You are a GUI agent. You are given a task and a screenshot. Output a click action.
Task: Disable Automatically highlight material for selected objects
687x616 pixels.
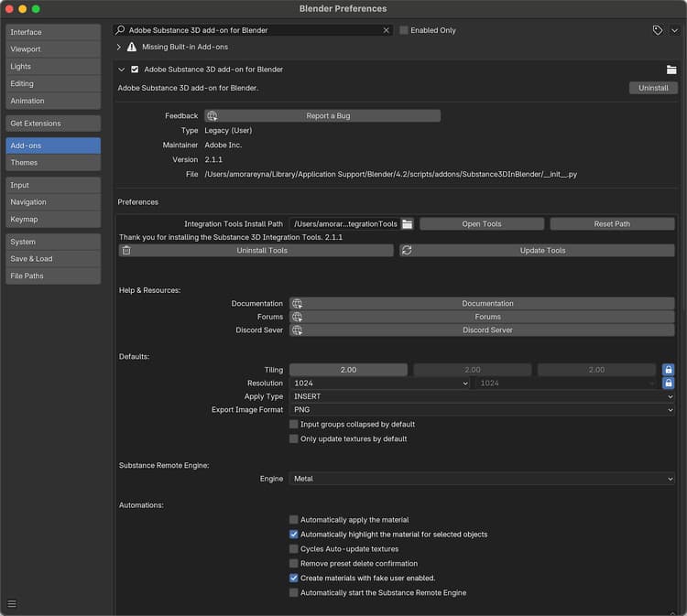click(x=293, y=535)
